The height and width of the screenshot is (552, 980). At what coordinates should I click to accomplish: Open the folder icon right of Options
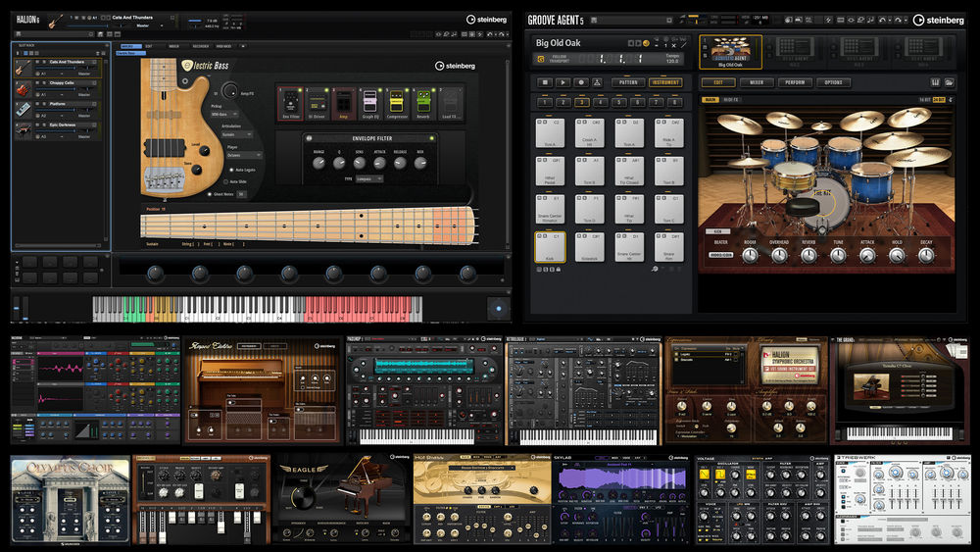click(x=949, y=82)
